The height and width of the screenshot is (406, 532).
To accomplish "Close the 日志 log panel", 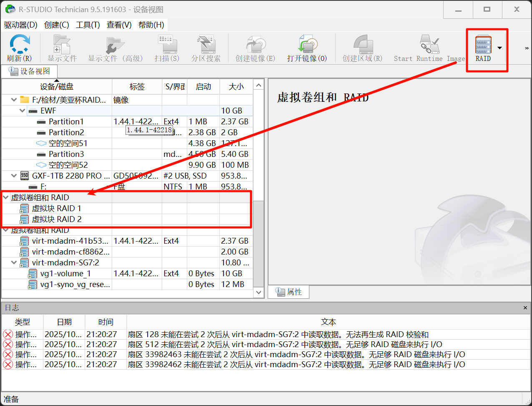I will tap(525, 308).
